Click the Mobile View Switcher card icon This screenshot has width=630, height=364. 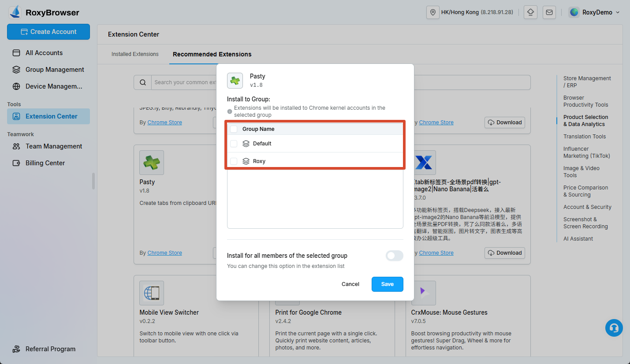(152, 293)
